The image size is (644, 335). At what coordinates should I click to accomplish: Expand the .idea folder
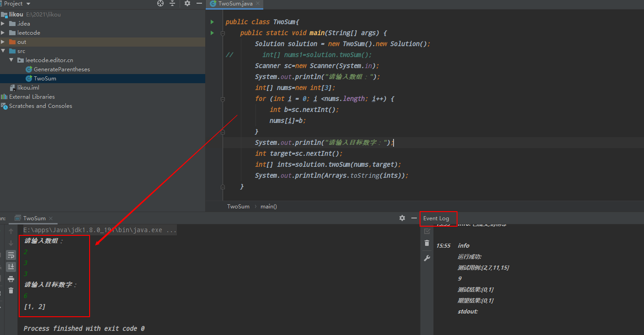click(3, 23)
